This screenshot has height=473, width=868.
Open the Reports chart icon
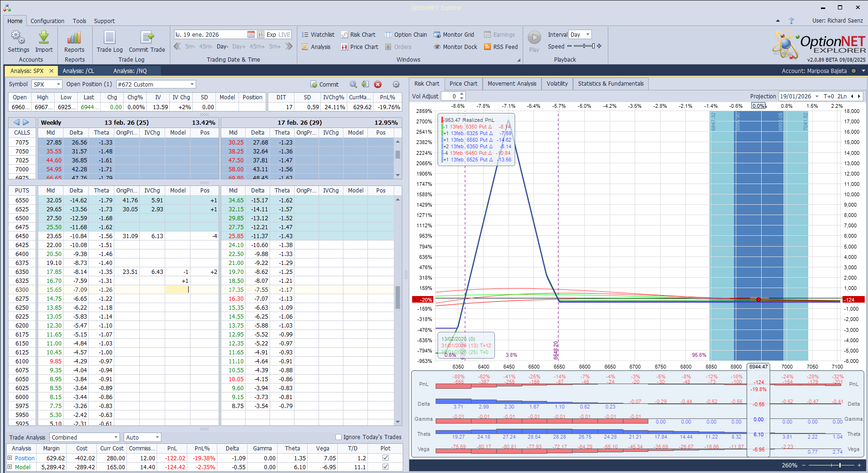(74, 38)
